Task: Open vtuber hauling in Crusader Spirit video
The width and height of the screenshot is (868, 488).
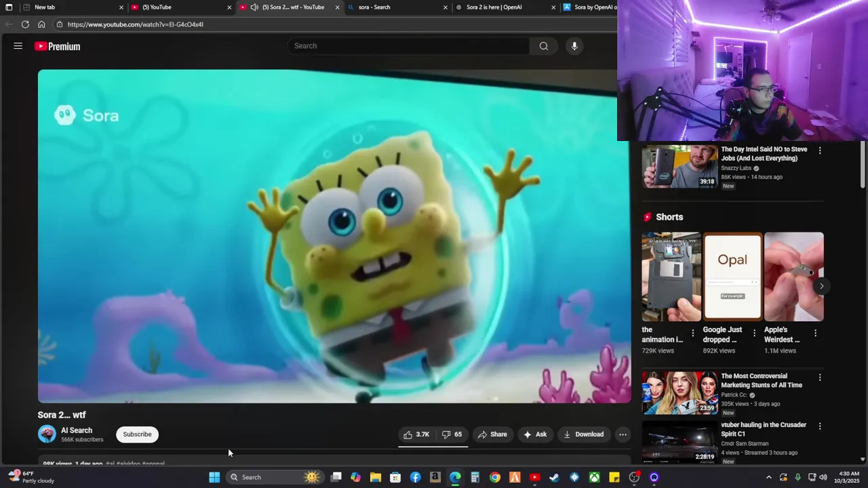Action: [679, 442]
